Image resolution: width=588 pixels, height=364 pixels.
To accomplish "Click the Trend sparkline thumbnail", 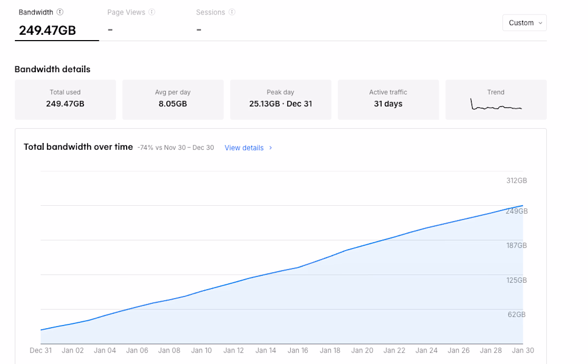I will coord(496,104).
